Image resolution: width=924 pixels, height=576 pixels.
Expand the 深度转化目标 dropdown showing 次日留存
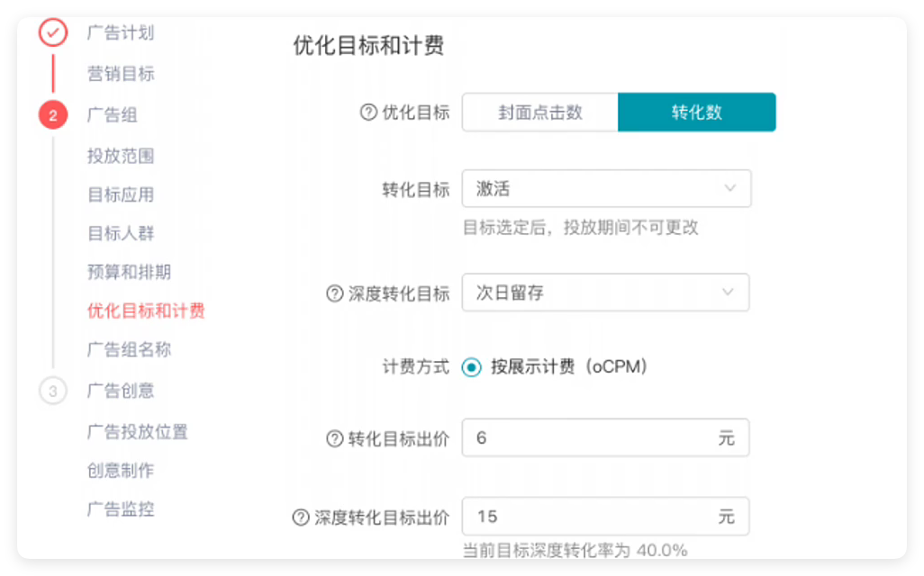point(605,292)
